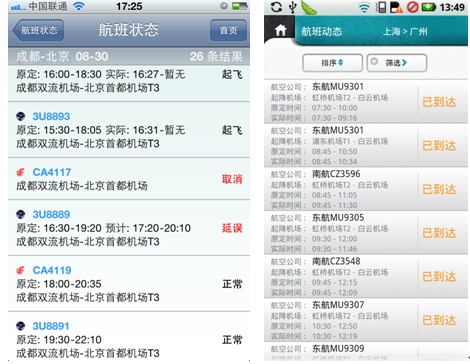Tap the iPhone battery icon

240,6
